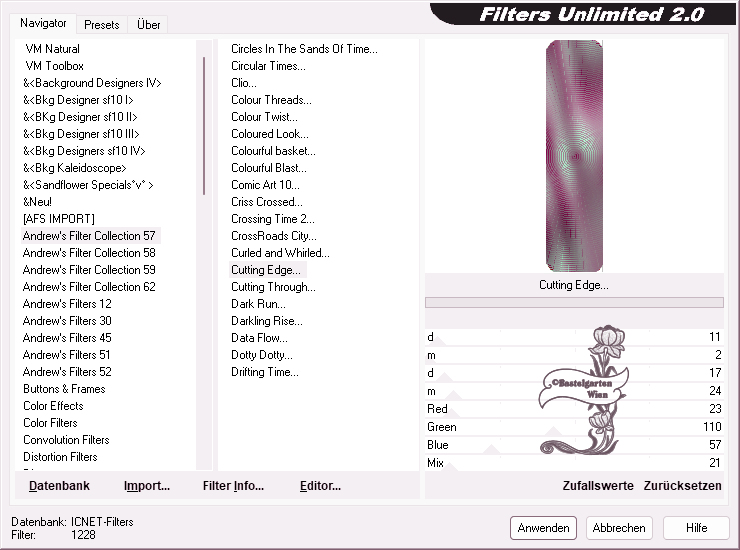This screenshot has width=740, height=550.
Task: Choose Colourful basket... filter
Action: [x=273, y=151]
